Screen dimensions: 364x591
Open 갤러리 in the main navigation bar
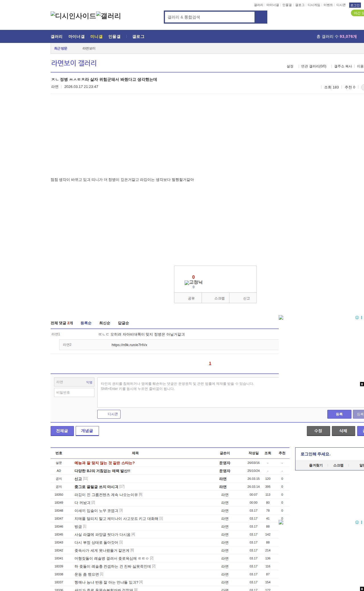(x=57, y=36)
